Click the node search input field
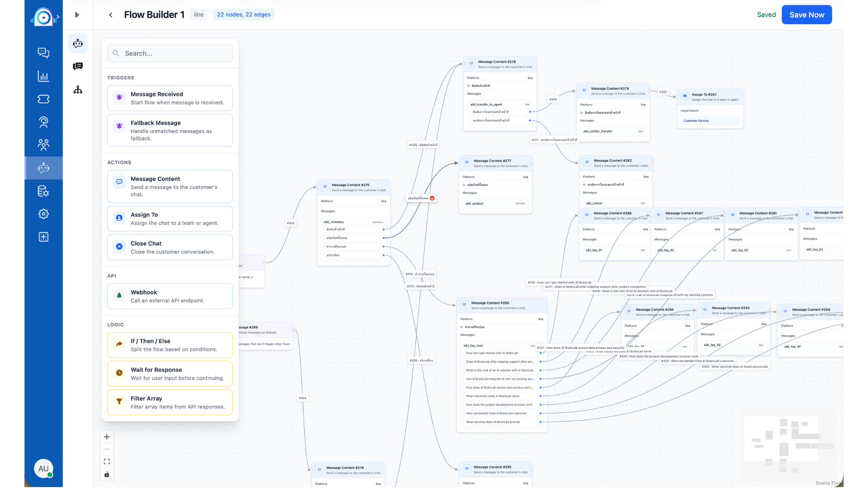The image size is (868, 488). [x=170, y=53]
